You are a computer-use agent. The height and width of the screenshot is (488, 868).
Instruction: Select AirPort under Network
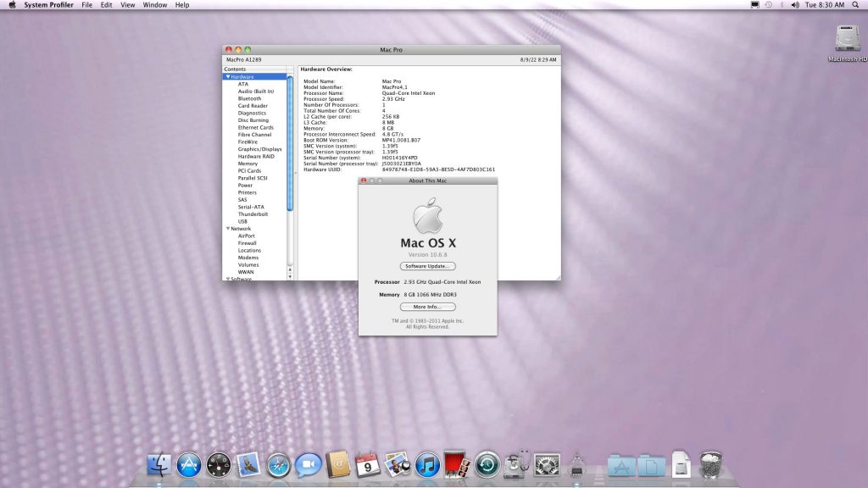click(247, 236)
